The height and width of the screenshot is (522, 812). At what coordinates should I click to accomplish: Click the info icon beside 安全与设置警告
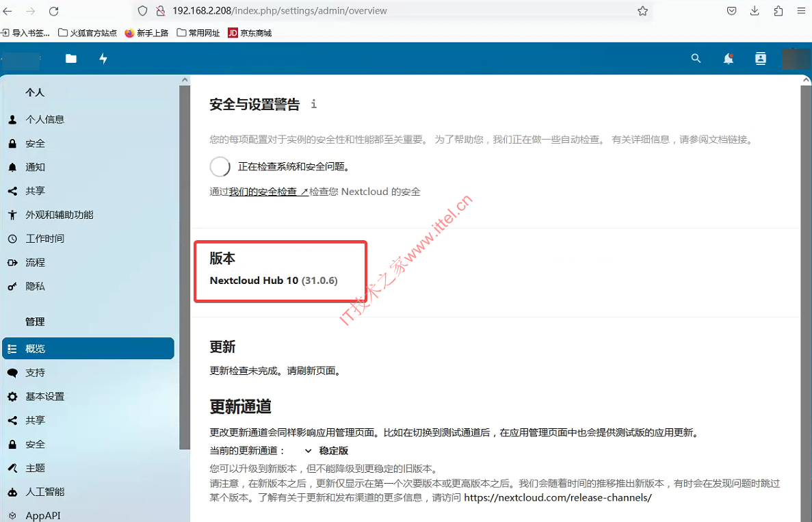tap(314, 104)
